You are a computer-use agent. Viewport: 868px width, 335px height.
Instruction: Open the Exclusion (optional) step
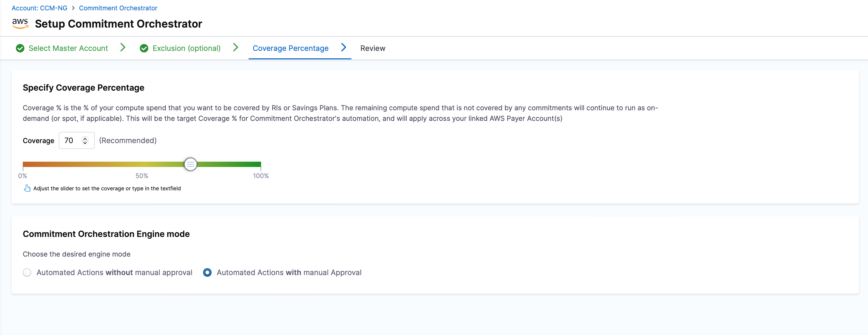tap(186, 48)
